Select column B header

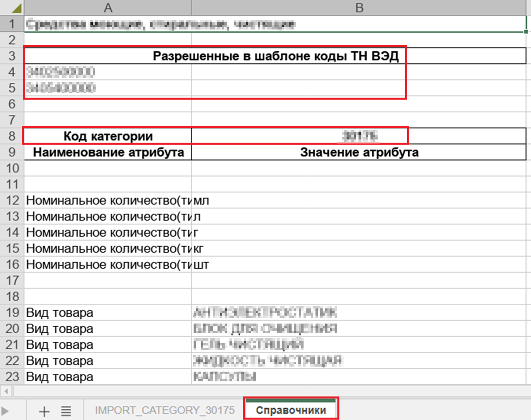359,8
